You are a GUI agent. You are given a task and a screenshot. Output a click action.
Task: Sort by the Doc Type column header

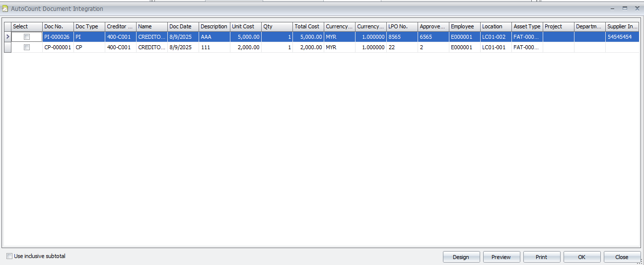coord(89,26)
